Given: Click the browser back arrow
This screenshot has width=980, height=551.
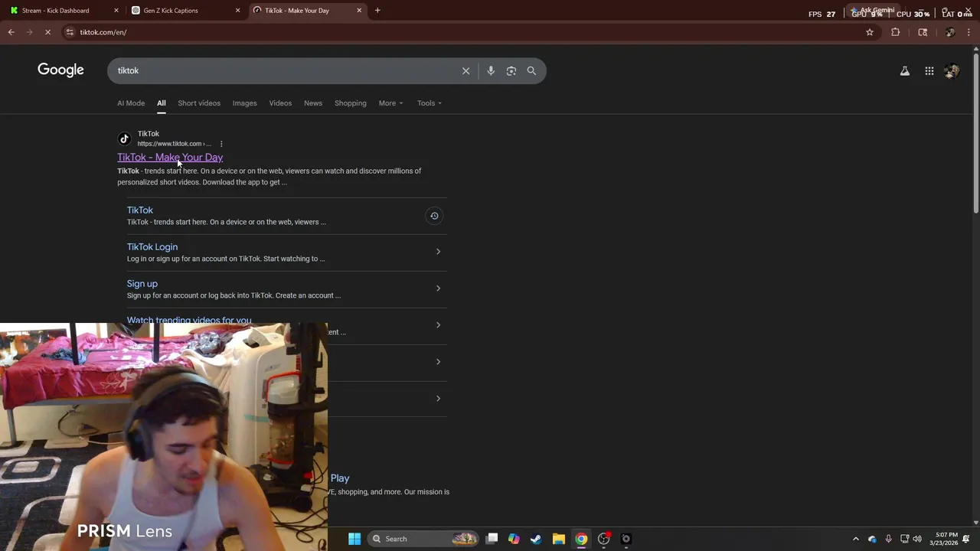Looking at the screenshot, I should pos(11,32).
